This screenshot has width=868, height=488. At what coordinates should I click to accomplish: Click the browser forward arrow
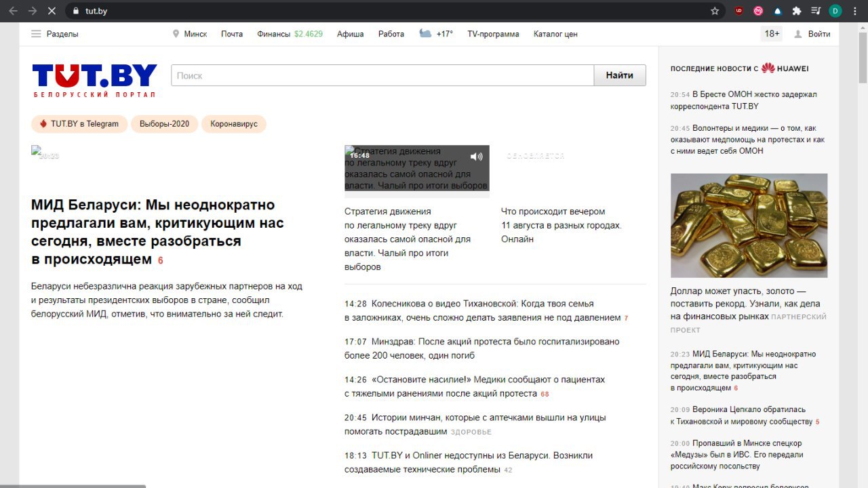[32, 11]
